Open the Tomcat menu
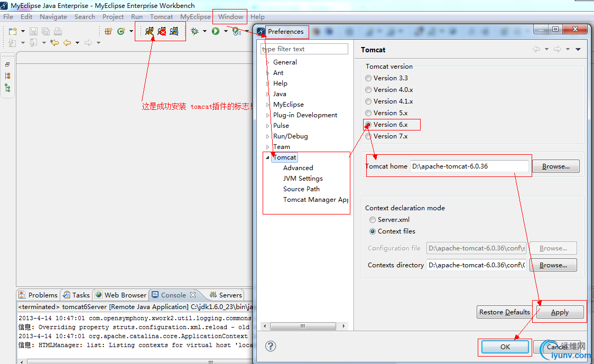This screenshot has height=364, width=594. (x=161, y=17)
